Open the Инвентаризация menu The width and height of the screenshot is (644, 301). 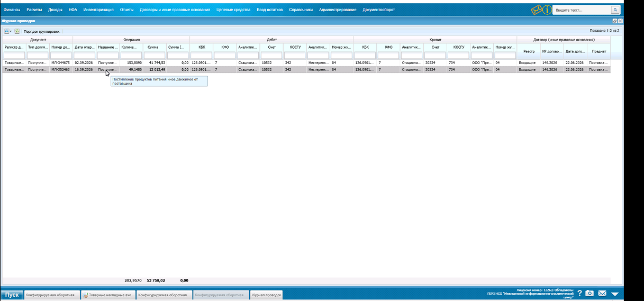click(x=98, y=10)
